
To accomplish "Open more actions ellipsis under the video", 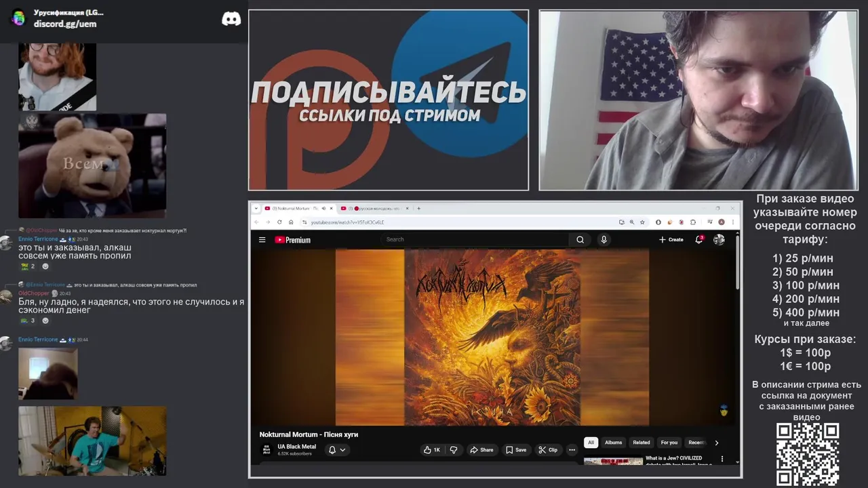I will pos(572,449).
